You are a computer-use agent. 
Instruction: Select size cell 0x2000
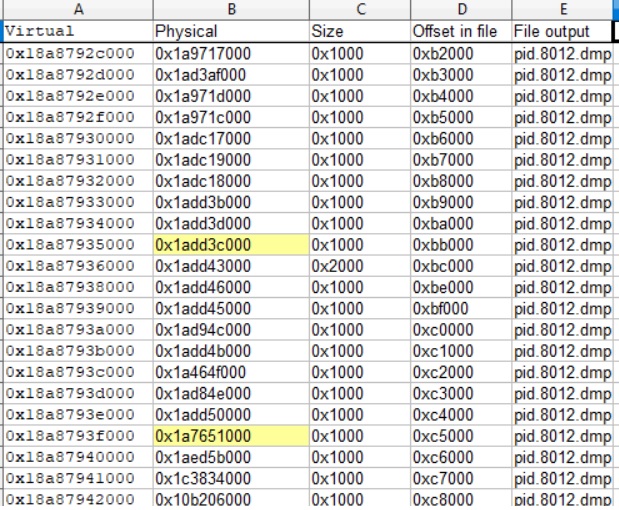click(x=360, y=266)
